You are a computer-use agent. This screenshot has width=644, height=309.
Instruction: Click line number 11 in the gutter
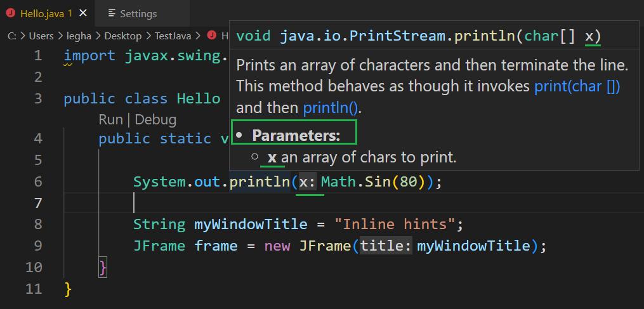point(34,289)
